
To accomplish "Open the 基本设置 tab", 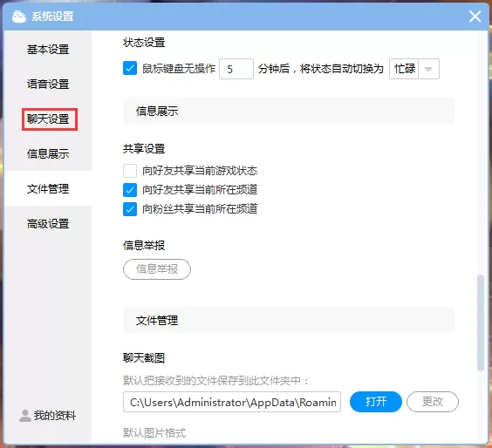I will pos(48,49).
